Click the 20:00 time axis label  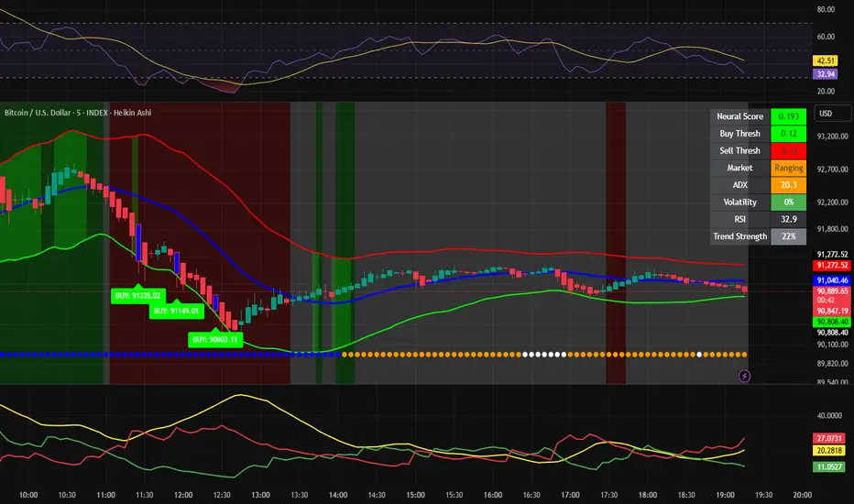[x=803, y=495]
